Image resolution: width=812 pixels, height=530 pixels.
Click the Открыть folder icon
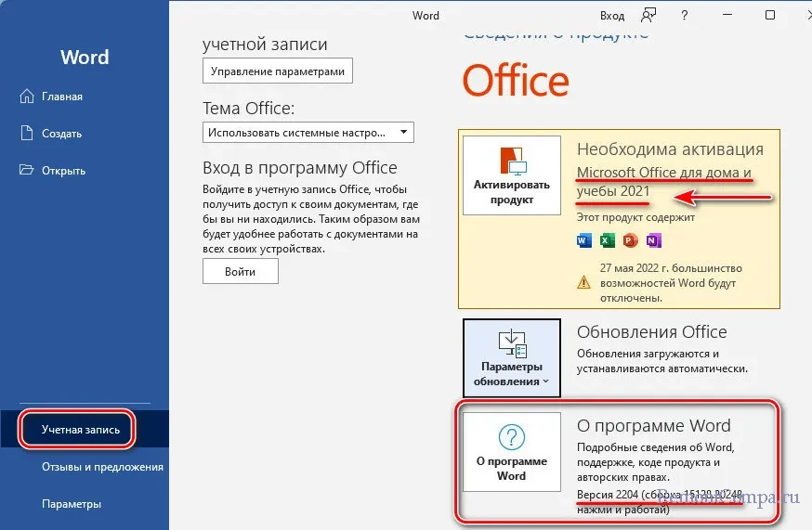coord(26,171)
